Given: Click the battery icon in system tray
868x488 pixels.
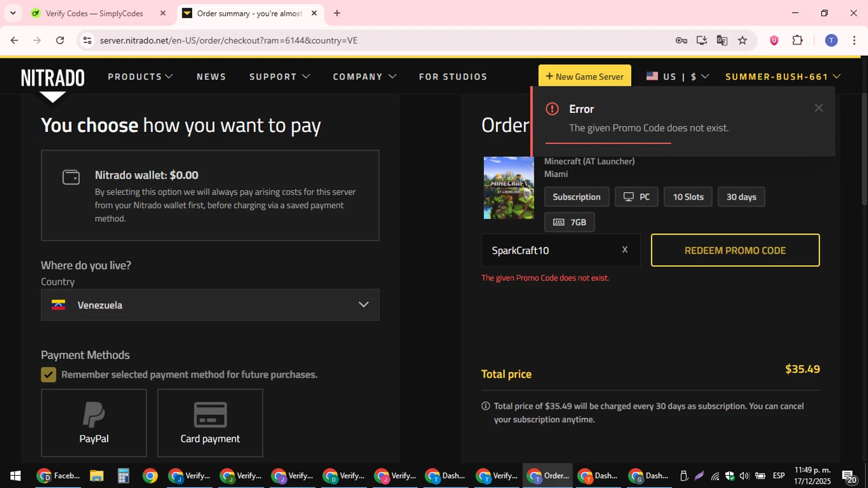Looking at the screenshot, I should [x=760, y=476].
